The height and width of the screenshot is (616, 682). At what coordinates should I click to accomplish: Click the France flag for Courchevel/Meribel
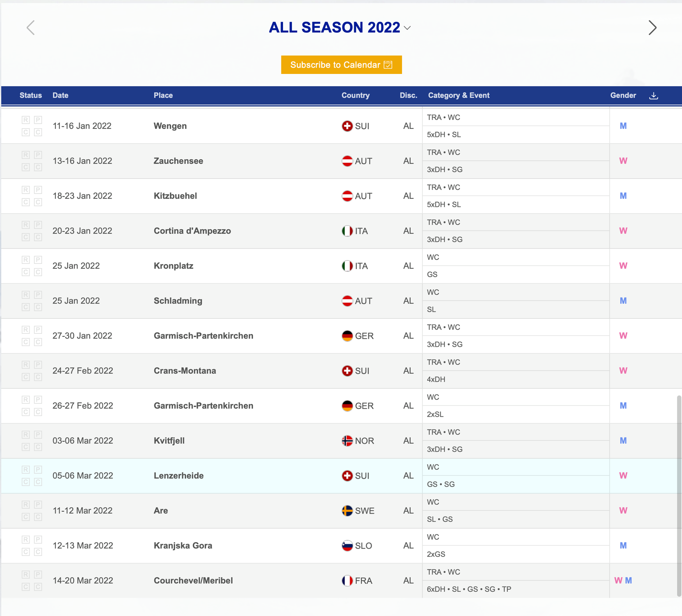(x=347, y=580)
